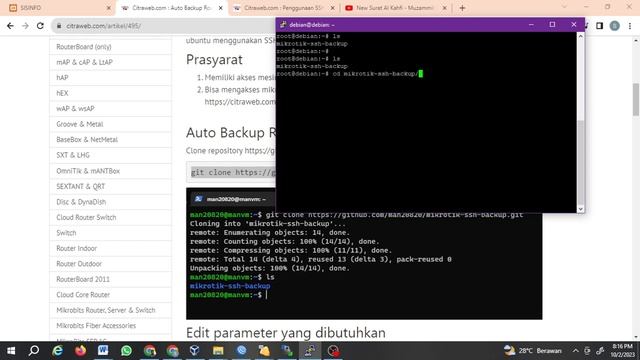The height and width of the screenshot is (360, 640).
Task: Open new browser tab with plus
Action: [462, 8]
